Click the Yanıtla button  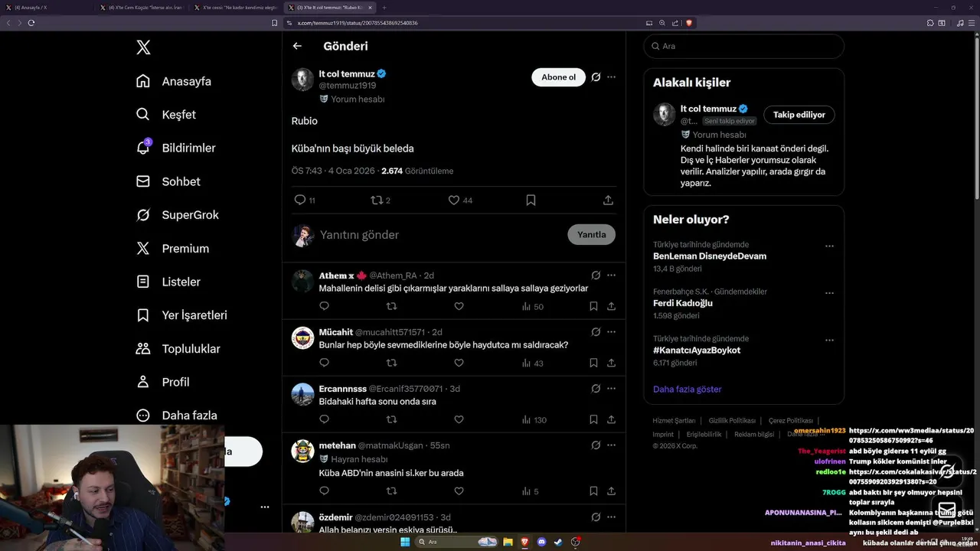591,235
